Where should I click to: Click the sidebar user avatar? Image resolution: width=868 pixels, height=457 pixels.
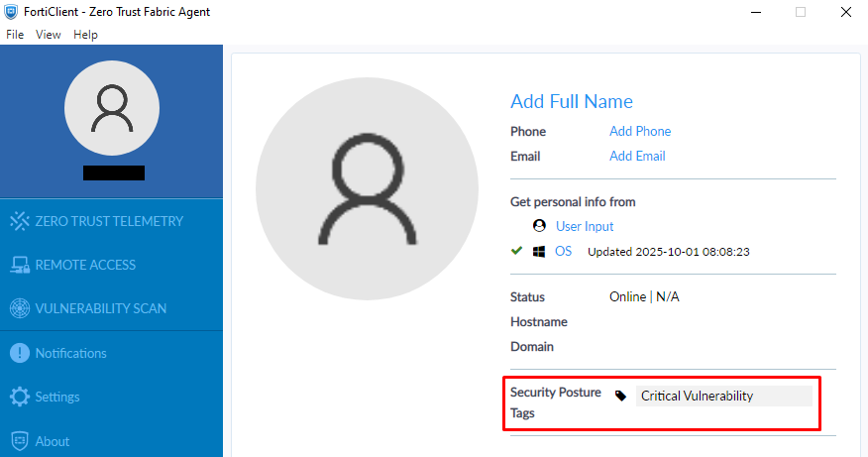(x=112, y=108)
